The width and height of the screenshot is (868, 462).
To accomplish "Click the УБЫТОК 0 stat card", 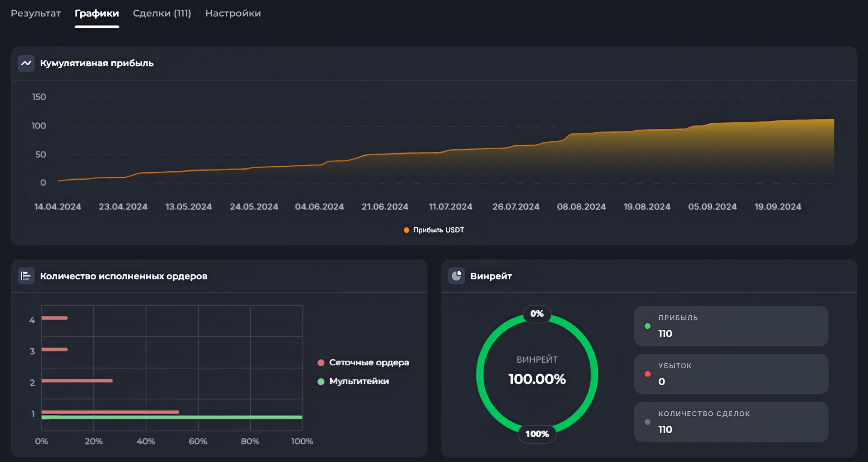I will coord(731,374).
